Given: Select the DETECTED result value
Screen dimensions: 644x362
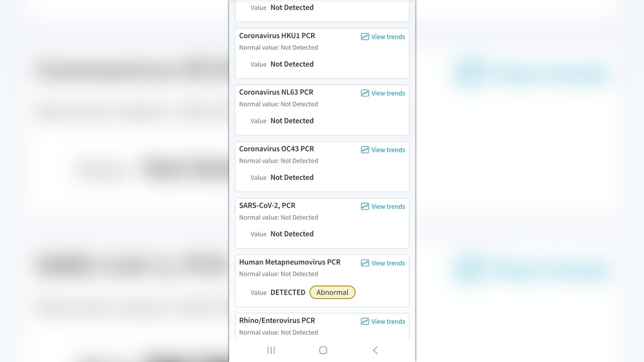Looking at the screenshot, I should pyautogui.click(x=288, y=292).
